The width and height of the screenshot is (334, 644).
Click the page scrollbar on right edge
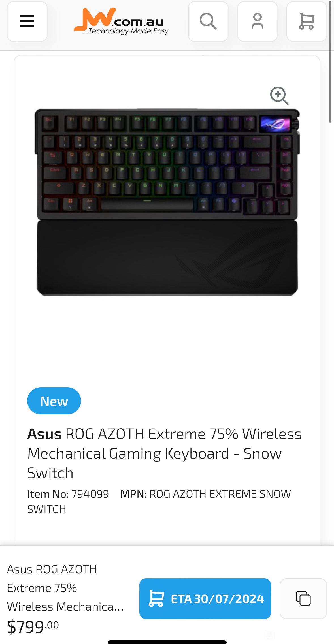pyautogui.click(x=330, y=62)
